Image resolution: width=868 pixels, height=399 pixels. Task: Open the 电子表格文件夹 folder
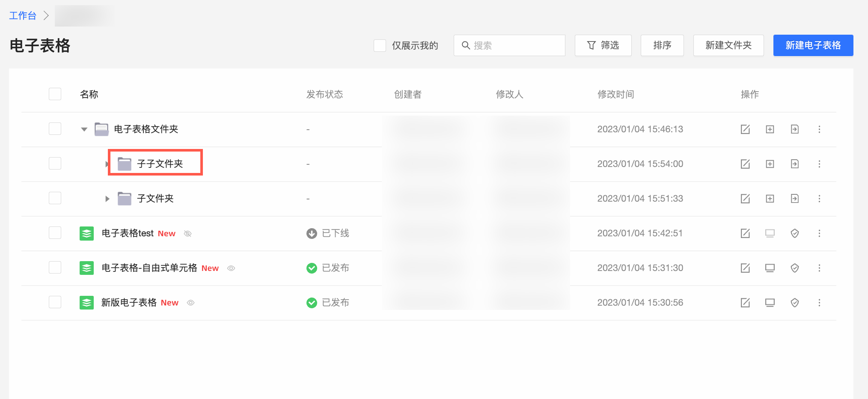(x=146, y=129)
